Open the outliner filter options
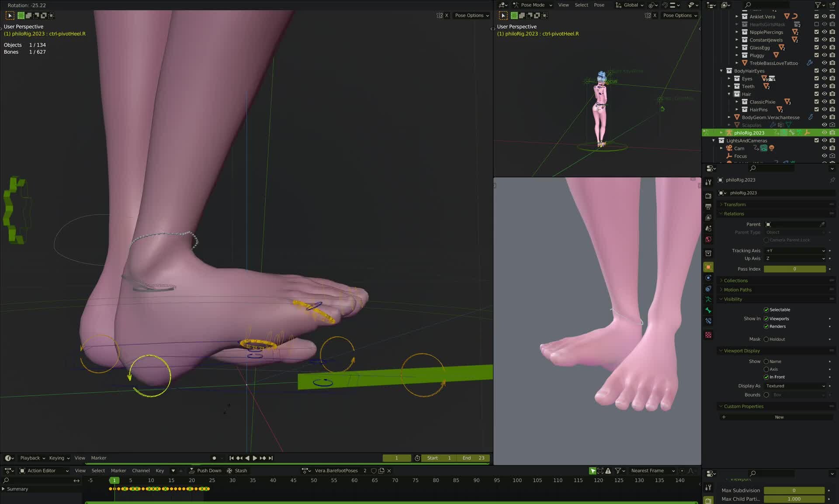Image resolution: width=839 pixels, height=504 pixels. [x=818, y=5]
